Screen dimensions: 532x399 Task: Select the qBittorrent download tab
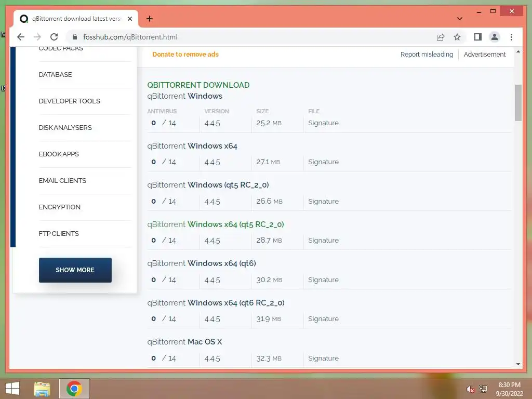click(x=76, y=19)
